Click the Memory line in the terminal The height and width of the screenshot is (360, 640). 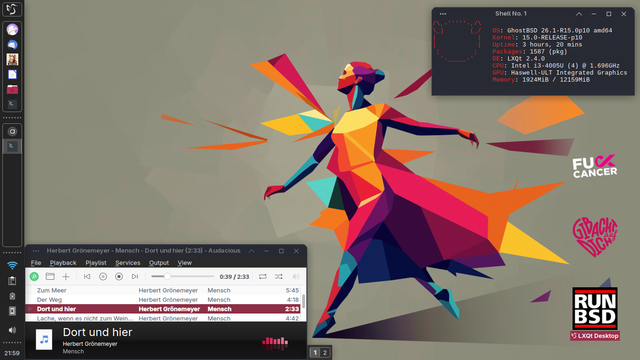[x=541, y=80]
